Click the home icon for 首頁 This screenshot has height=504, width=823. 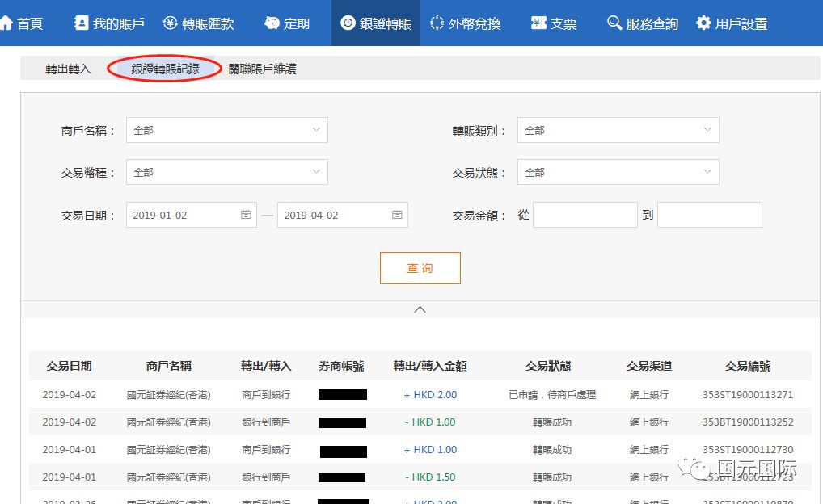tap(6, 23)
